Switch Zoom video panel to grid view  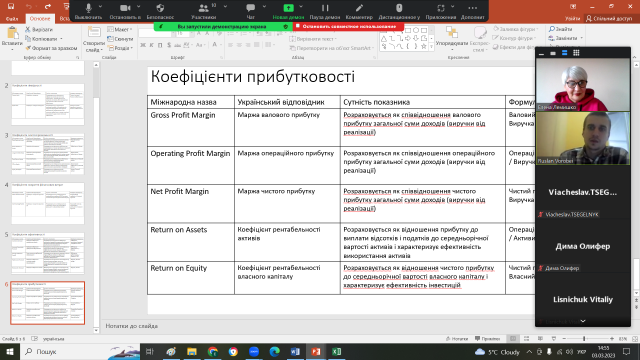pos(576,53)
